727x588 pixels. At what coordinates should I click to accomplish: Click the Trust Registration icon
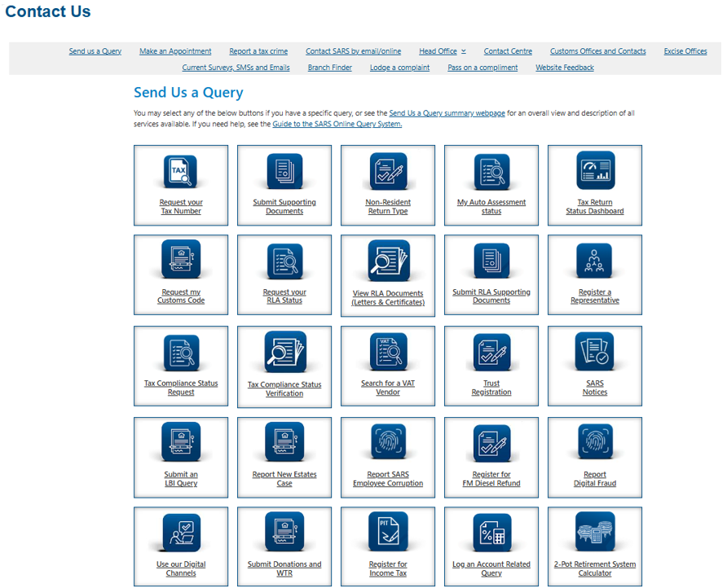point(491,352)
